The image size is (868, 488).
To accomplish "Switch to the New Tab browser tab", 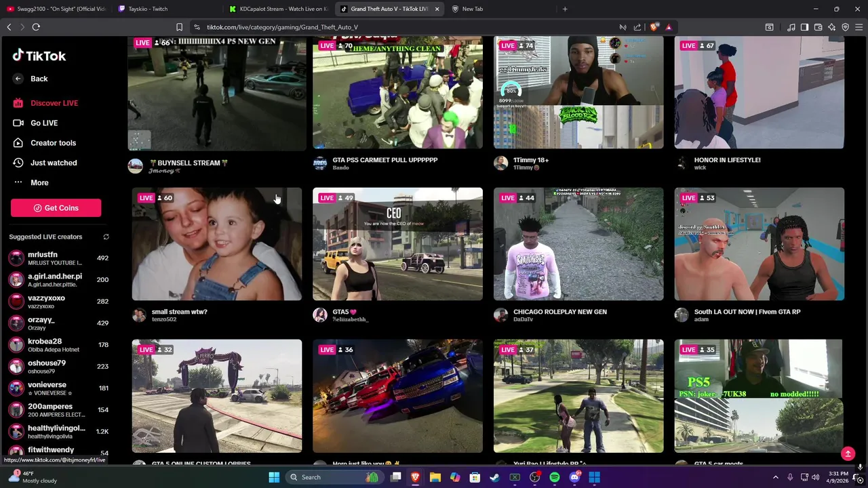I will pos(500,9).
